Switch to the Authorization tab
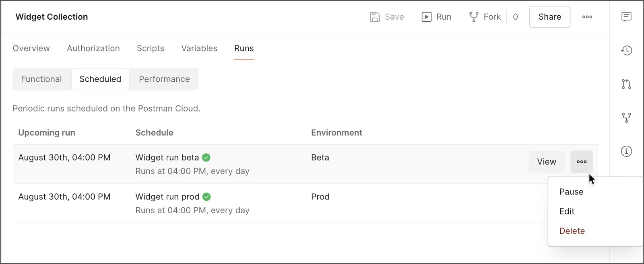 click(x=93, y=48)
